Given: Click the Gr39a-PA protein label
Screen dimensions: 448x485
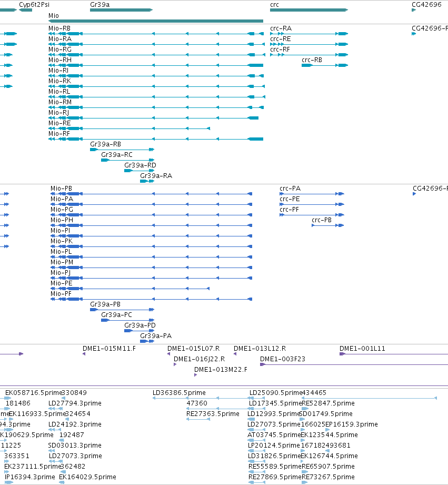Looking at the screenshot, I should (156, 335).
